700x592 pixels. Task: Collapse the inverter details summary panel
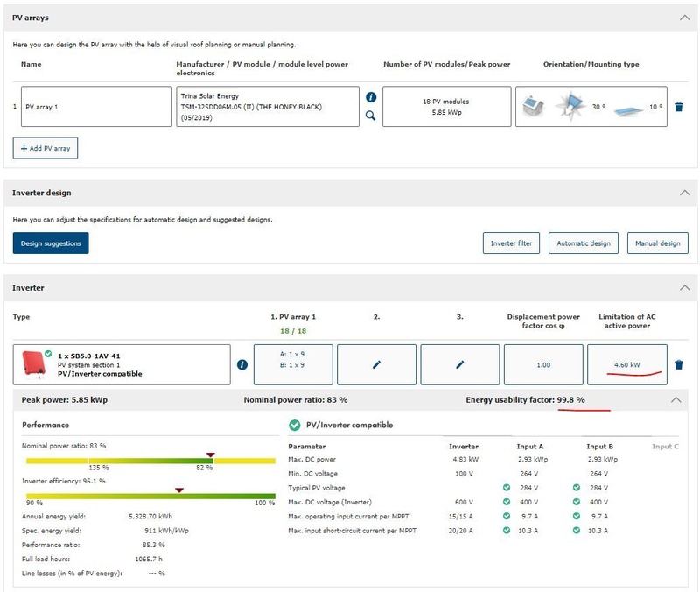(675, 400)
